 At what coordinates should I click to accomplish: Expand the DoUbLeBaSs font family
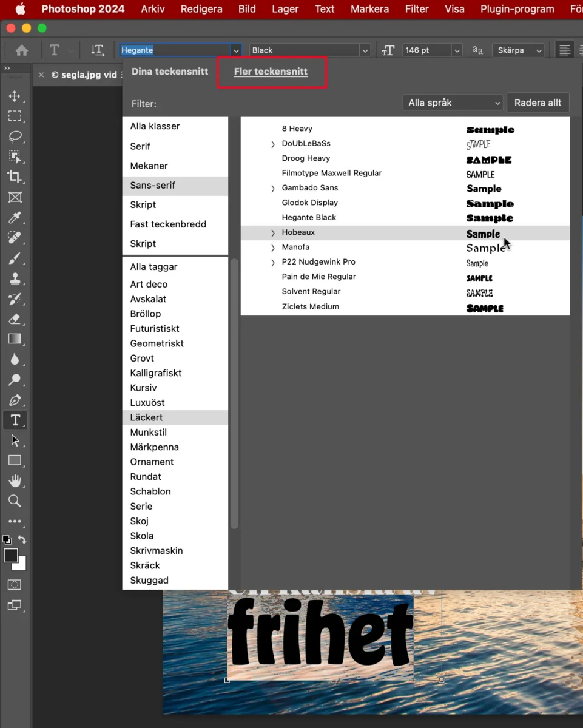tap(272, 144)
